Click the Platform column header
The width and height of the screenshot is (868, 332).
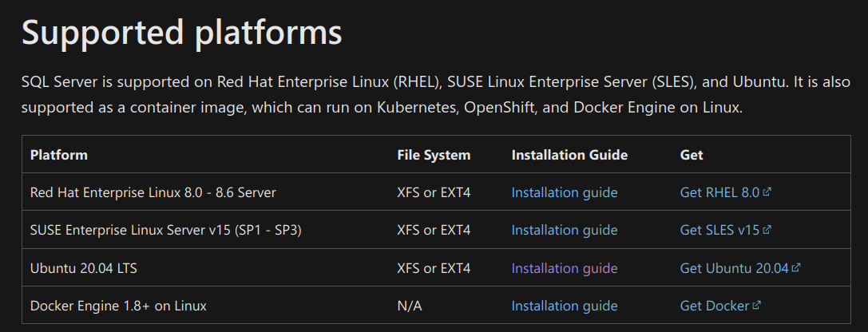[58, 155]
